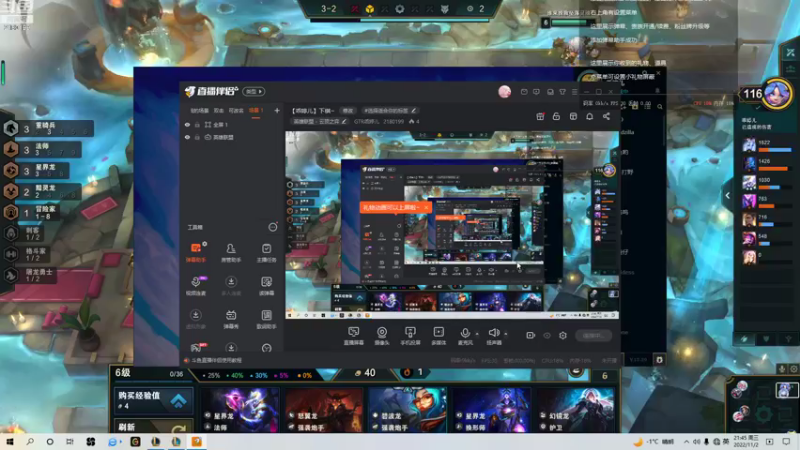
Task: Open the taskbar clock and date
Action: coord(746,442)
